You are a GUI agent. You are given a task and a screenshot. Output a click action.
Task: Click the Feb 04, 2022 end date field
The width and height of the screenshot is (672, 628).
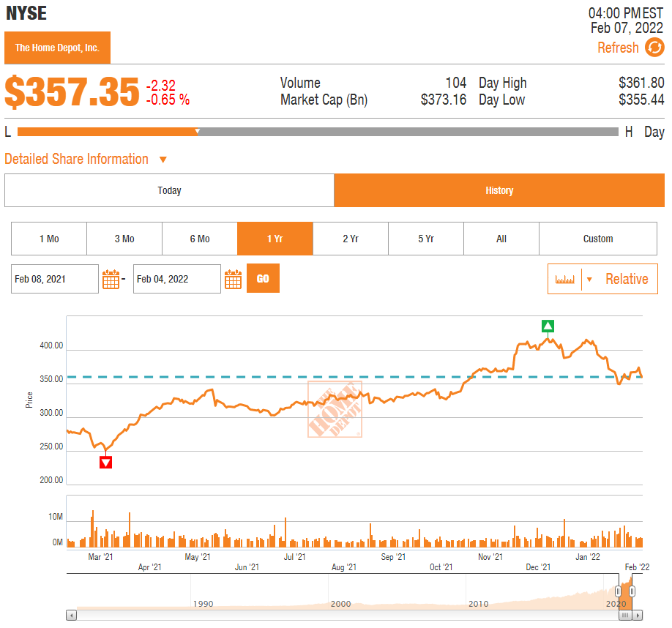177,279
